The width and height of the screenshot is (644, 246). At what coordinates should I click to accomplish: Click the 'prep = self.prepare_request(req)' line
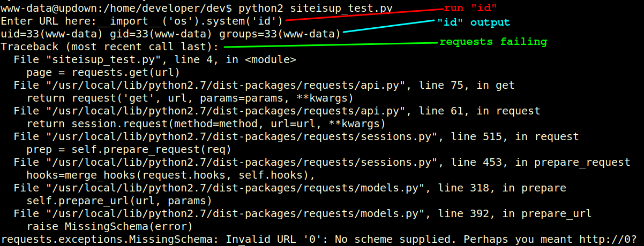[x=129, y=150]
